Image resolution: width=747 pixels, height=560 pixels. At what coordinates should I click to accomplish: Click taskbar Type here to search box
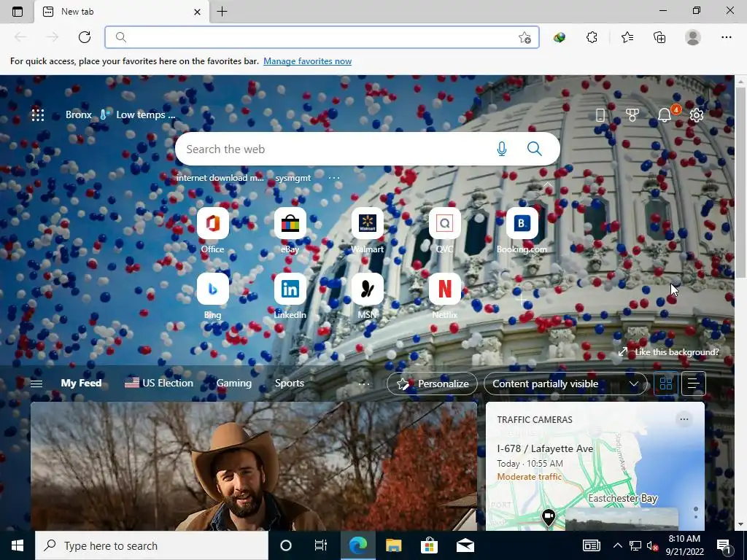152,545
